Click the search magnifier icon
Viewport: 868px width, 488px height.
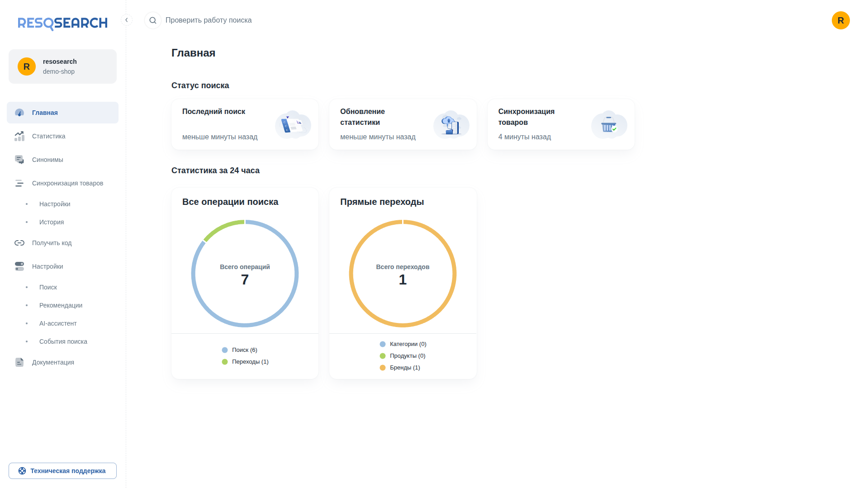[153, 20]
